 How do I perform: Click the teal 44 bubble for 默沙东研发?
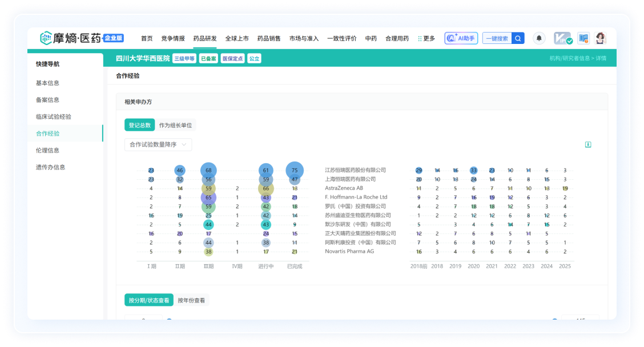(x=208, y=225)
